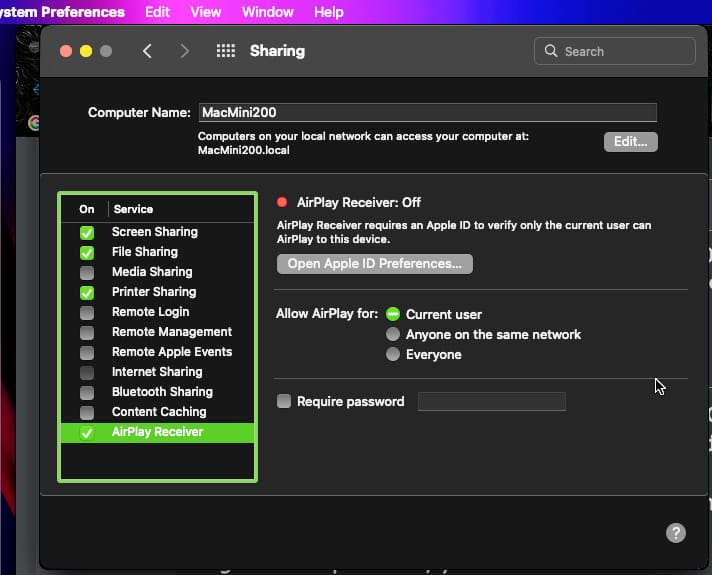712x575 pixels.
Task: Select the Printer Sharing service row
Action: (x=158, y=292)
